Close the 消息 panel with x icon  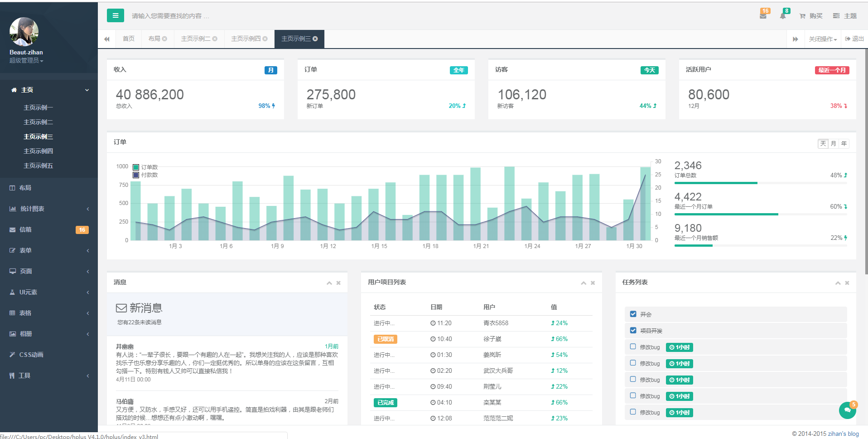(338, 283)
